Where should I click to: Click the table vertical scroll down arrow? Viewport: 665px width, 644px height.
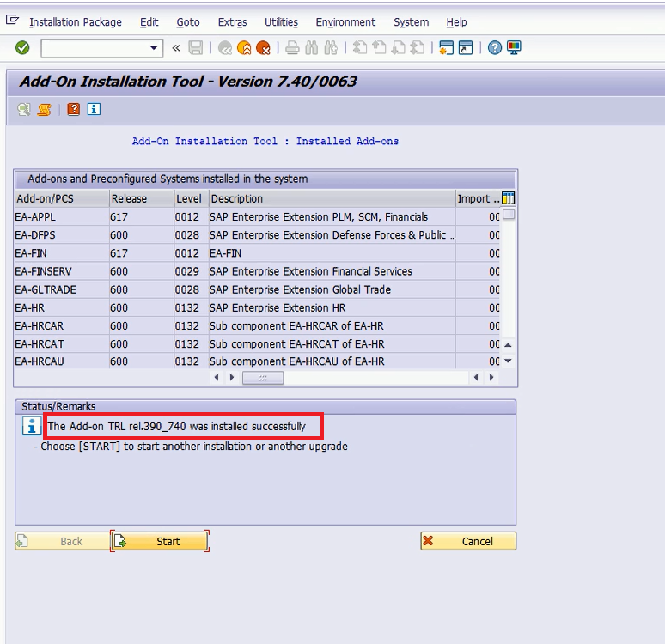coord(508,361)
